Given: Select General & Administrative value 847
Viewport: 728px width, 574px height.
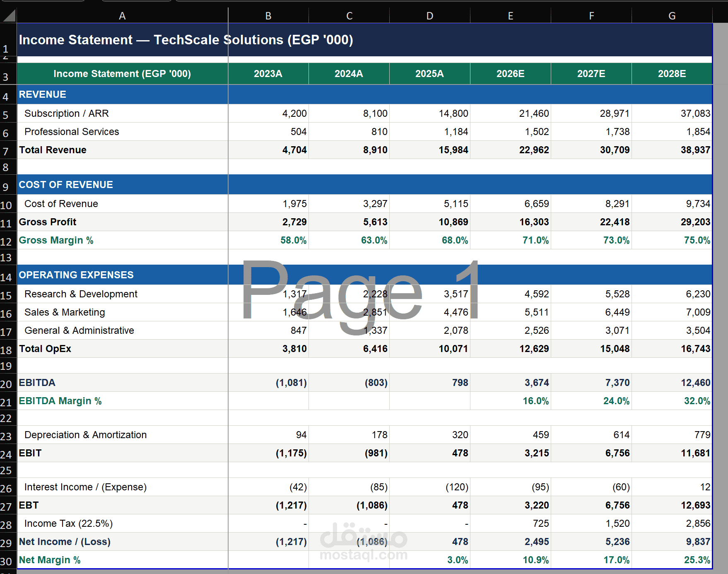Looking at the screenshot, I should point(268,330).
